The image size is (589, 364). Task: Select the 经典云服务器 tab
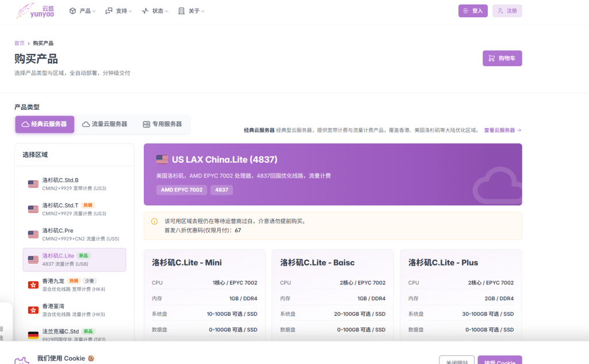(x=45, y=124)
